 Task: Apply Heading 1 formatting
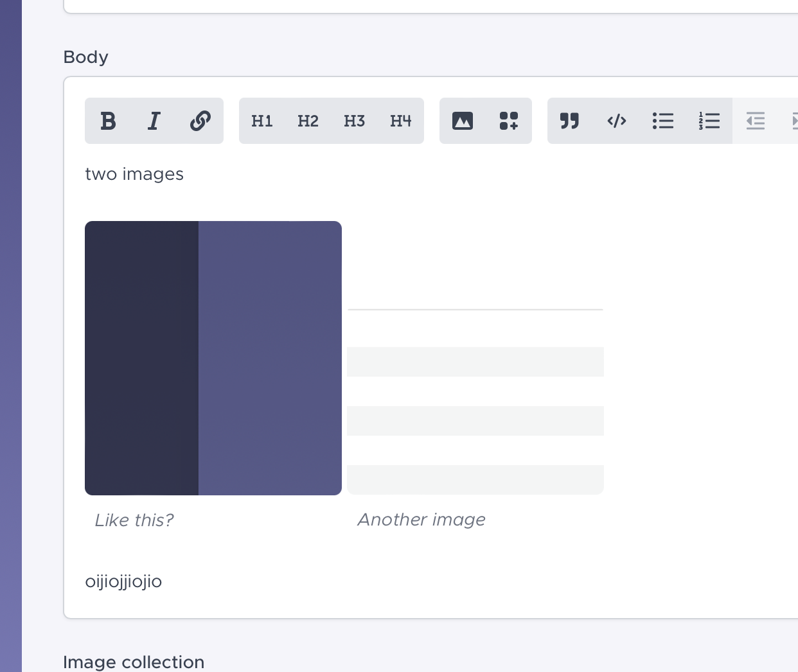pos(262,121)
